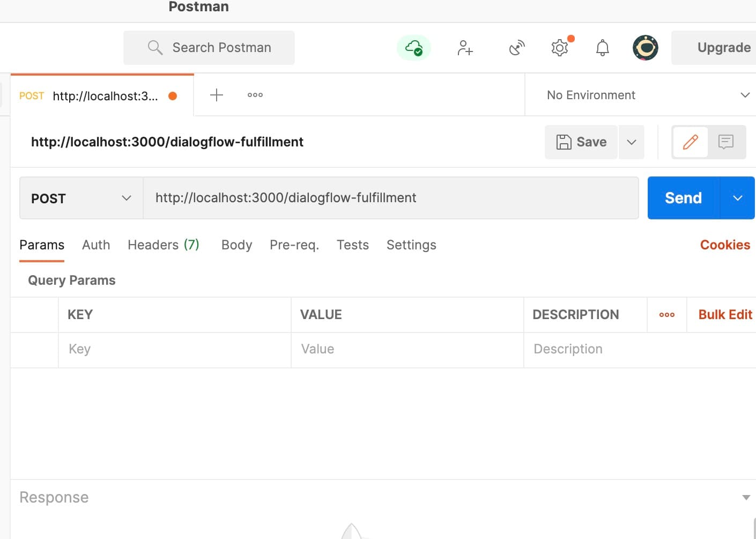Click the query param Value field

[407, 350]
